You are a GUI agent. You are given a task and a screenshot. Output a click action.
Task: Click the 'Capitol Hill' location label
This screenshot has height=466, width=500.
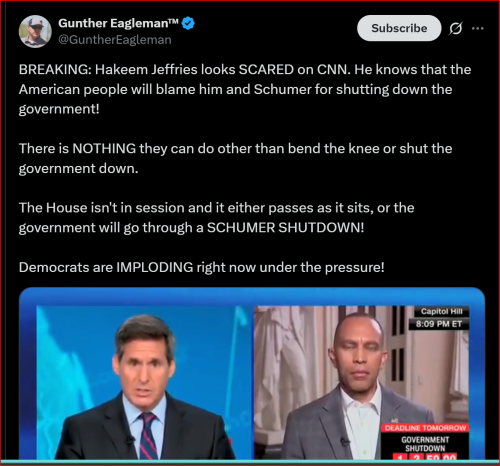[441, 311]
